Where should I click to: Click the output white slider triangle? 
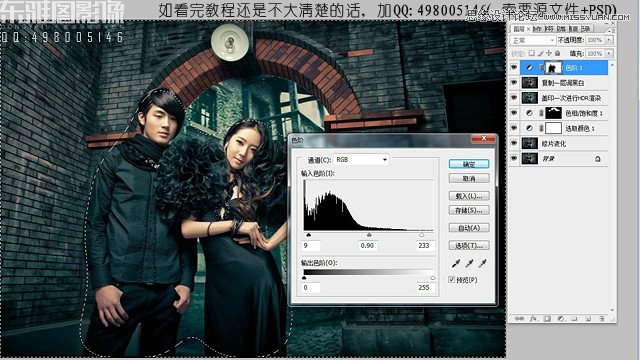(432, 278)
